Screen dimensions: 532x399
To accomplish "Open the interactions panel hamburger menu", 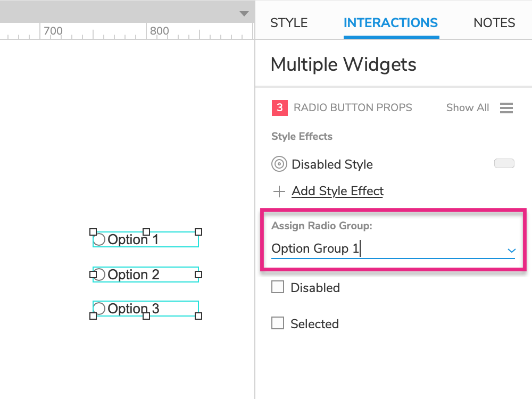I will [506, 108].
